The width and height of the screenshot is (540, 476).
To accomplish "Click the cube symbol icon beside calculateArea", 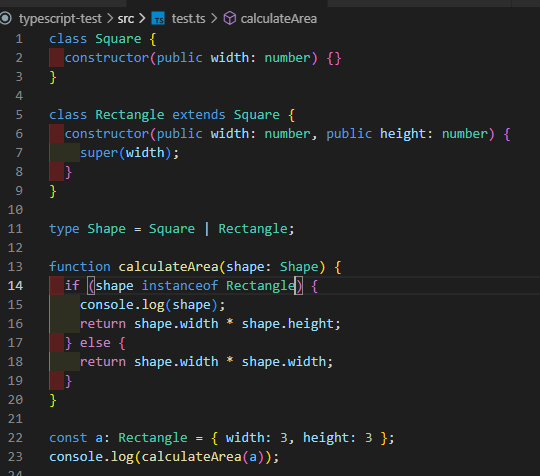I will point(230,18).
